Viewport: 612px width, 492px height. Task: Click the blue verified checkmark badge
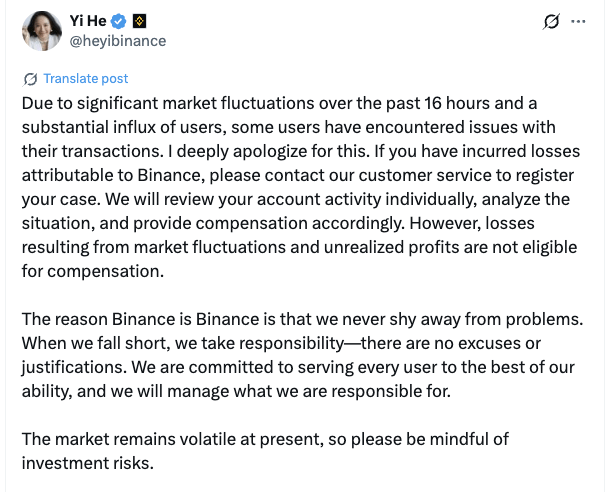click(x=116, y=20)
